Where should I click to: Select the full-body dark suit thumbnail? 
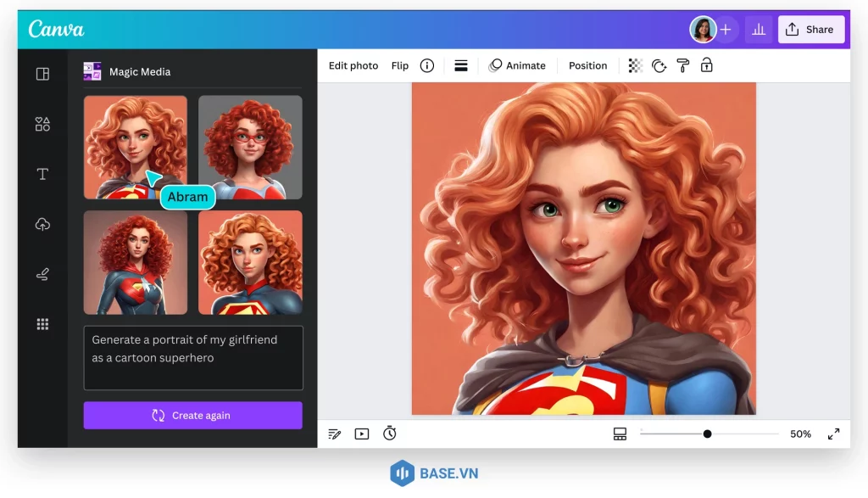click(x=135, y=262)
